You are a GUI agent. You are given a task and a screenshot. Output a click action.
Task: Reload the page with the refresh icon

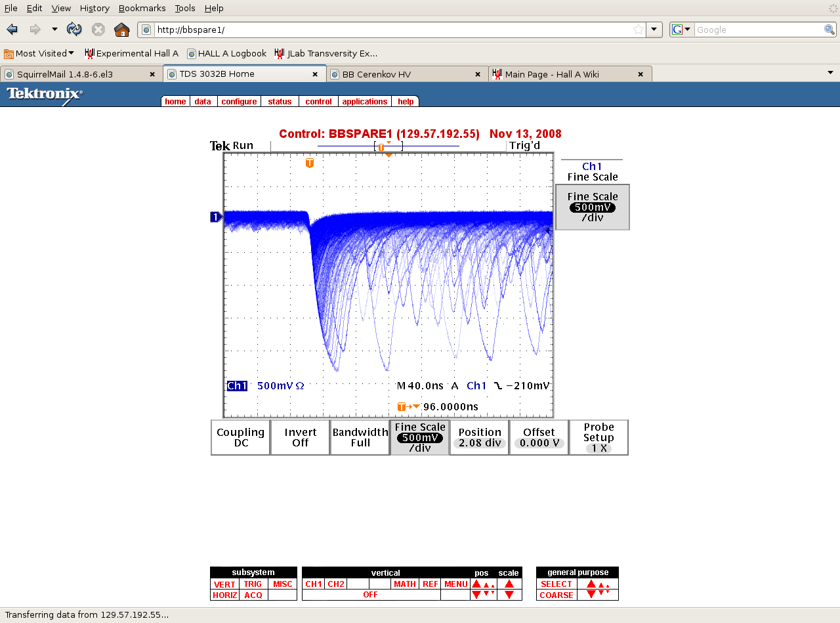74,30
